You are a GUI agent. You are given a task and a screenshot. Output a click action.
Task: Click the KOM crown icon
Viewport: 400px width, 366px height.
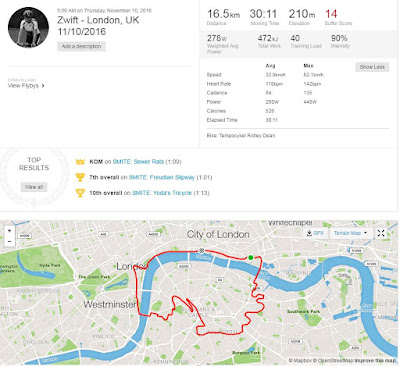pyautogui.click(x=80, y=162)
